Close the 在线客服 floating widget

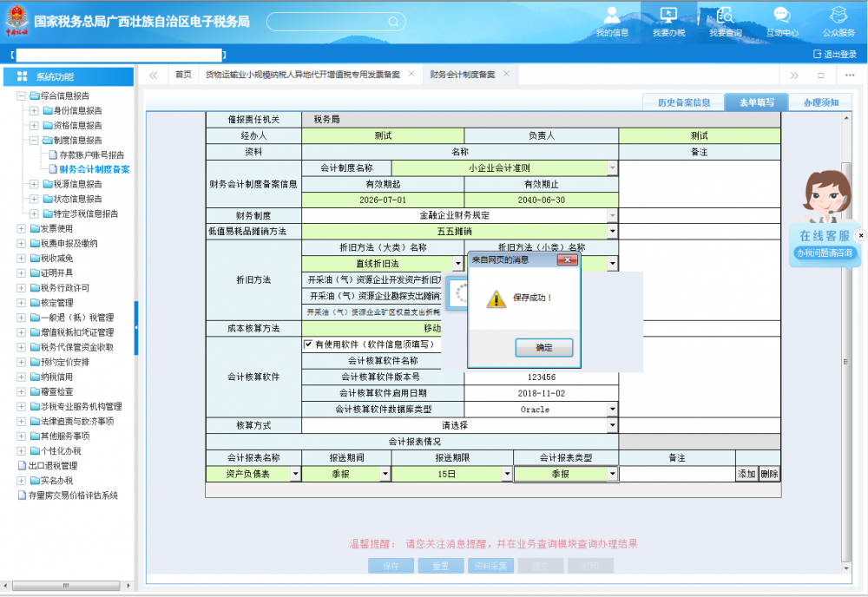[860, 235]
